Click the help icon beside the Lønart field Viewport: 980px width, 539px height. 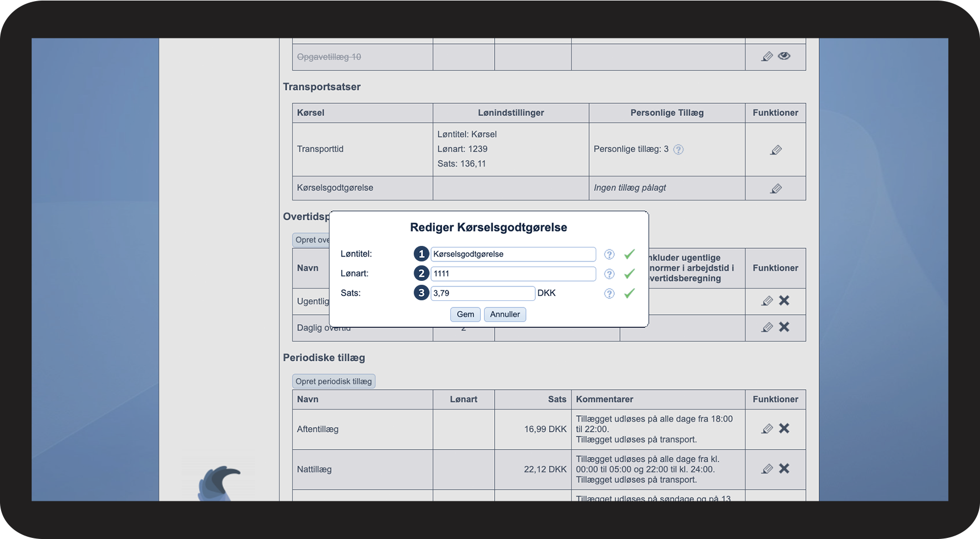coord(610,274)
